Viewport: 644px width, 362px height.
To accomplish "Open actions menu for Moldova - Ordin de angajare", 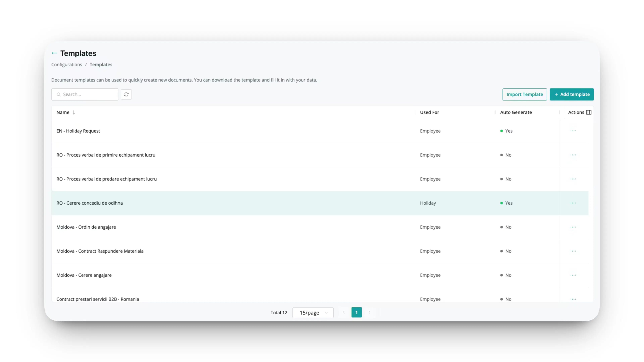I will point(574,227).
